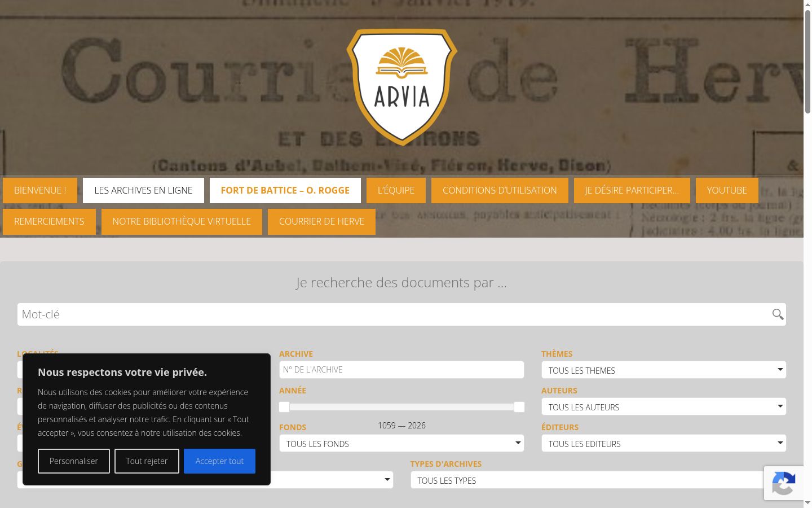Viewport: 812px width, 508px height.
Task: Open the Courrier de Herve page
Action: pyautogui.click(x=321, y=221)
